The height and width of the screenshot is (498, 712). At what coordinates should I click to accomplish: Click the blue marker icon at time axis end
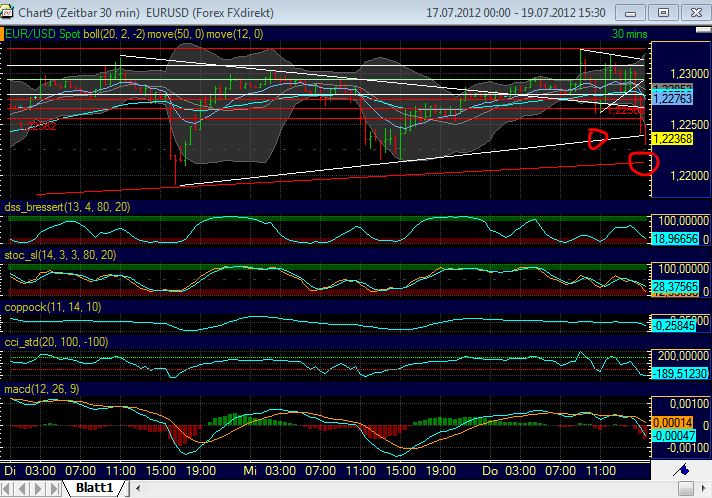click(681, 470)
